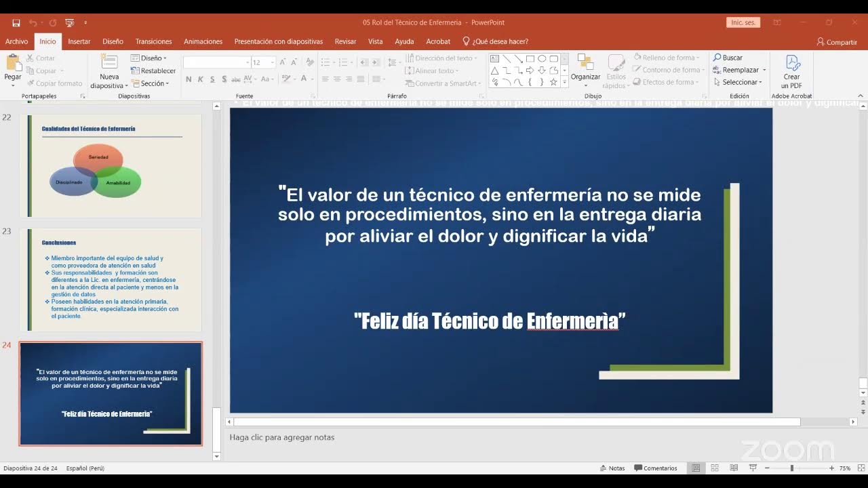Select the star shape in shapes gallery

[553, 82]
